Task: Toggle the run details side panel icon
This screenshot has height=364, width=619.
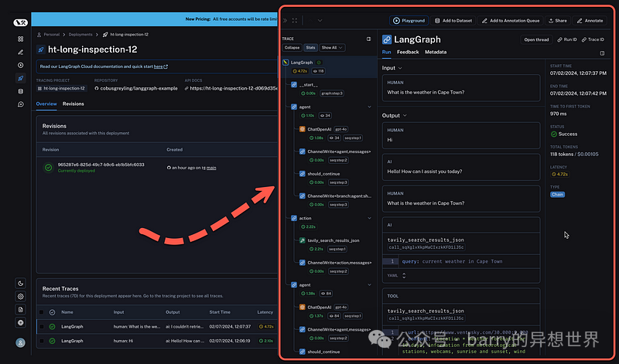Action: [x=602, y=53]
